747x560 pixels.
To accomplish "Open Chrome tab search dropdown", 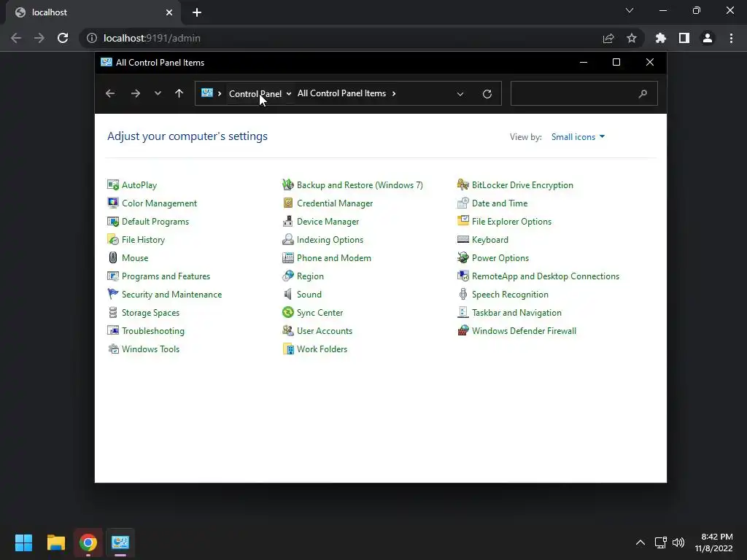I will click(630, 10).
